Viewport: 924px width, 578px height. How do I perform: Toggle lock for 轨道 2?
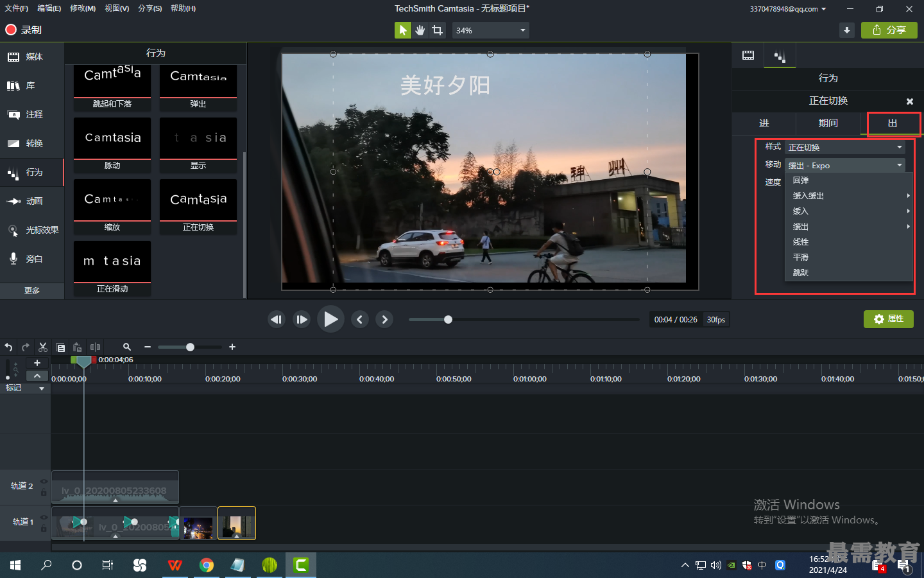[44, 492]
